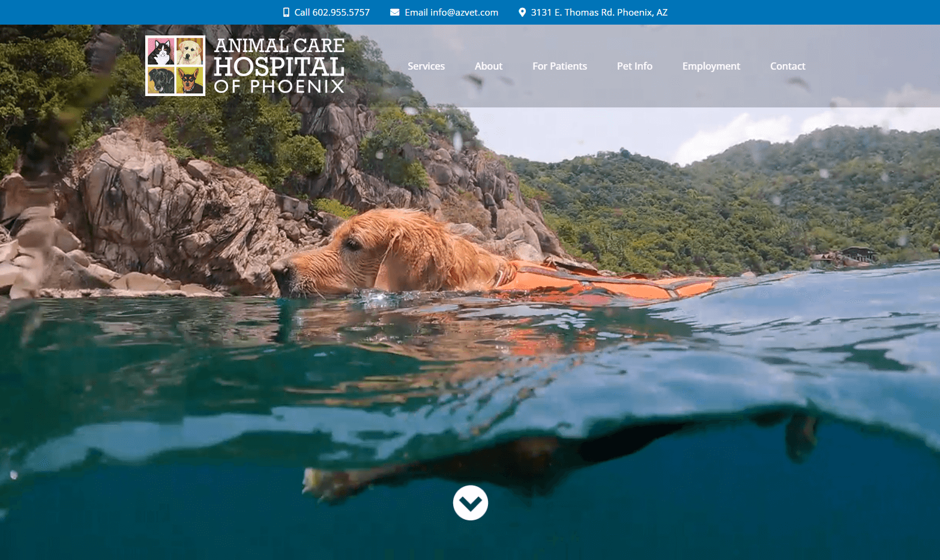Click the brown pointy-eared dog portrait in logo
This screenshot has height=560, width=940.
pos(190,80)
